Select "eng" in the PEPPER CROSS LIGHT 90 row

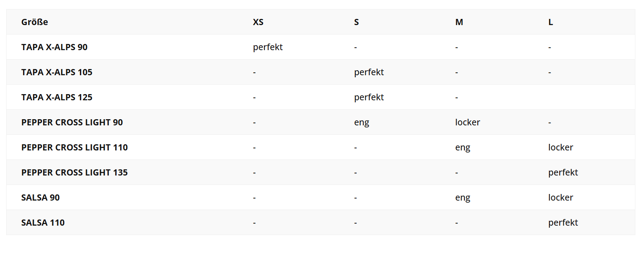(x=362, y=122)
